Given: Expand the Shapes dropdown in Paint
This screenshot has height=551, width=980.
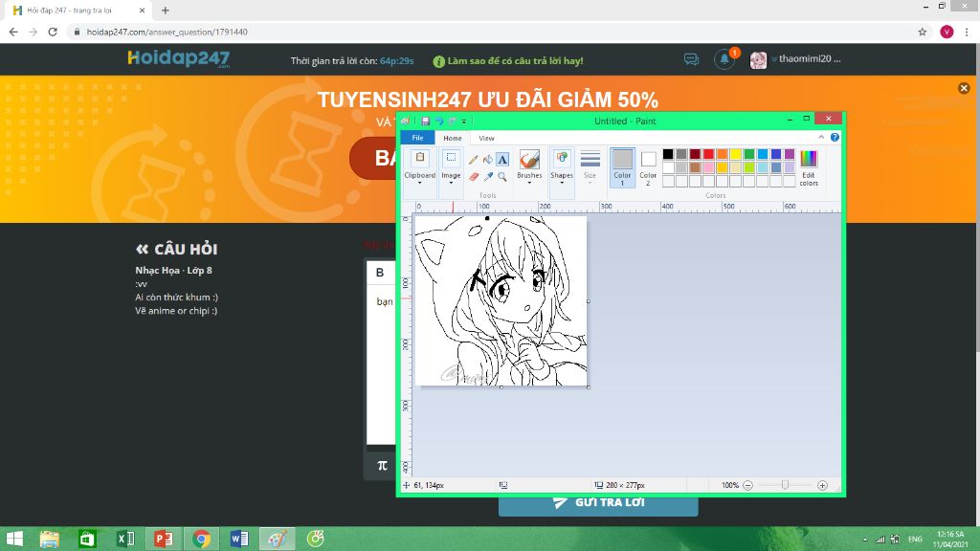Looking at the screenshot, I should coord(562,183).
